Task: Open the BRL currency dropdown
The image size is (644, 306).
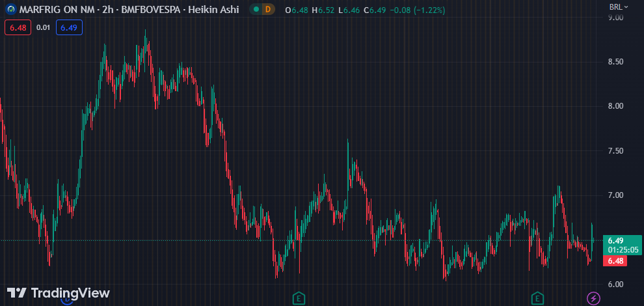Action: point(619,7)
